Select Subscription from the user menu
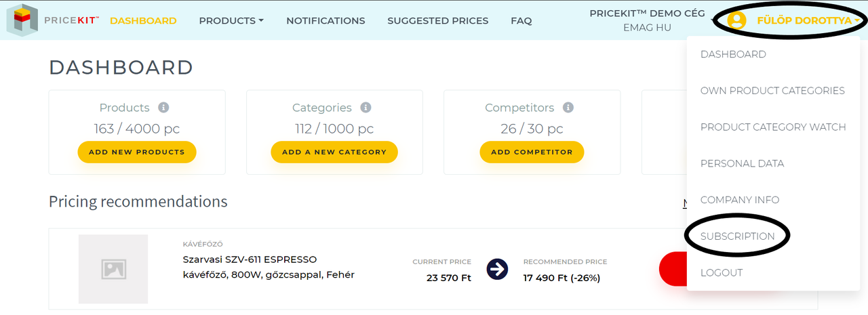This screenshot has height=315, width=868. [x=737, y=236]
